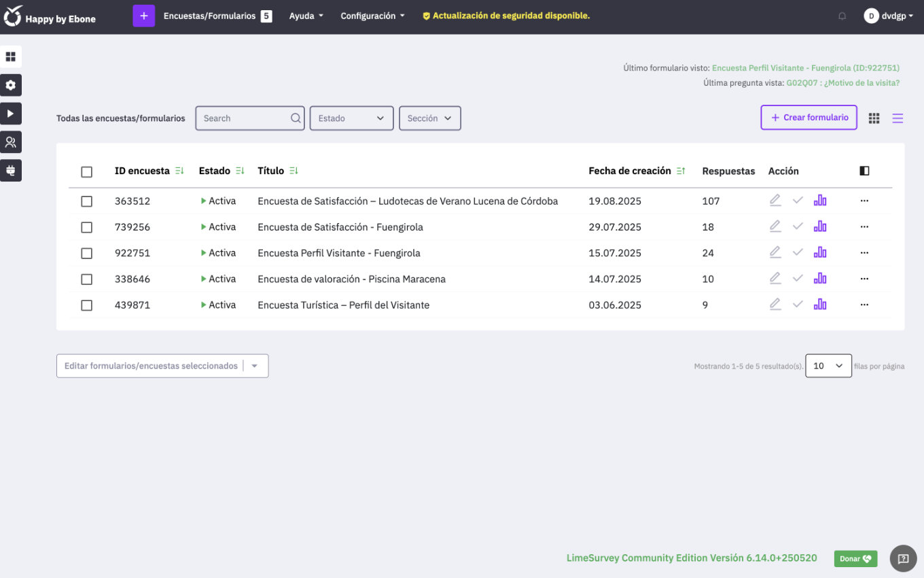Click edit pencil icon for survey 739256
The height and width of the screenshot is (578, 924).
click(x=775, y=226)
